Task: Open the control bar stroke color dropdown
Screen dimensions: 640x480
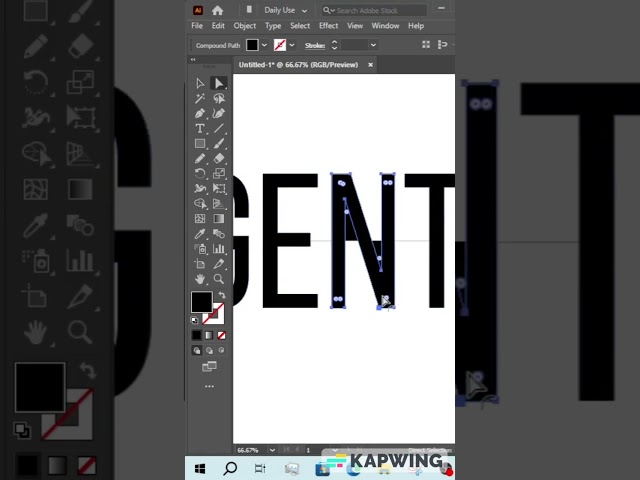Action: pyautogui.click(x=292, y=45)
